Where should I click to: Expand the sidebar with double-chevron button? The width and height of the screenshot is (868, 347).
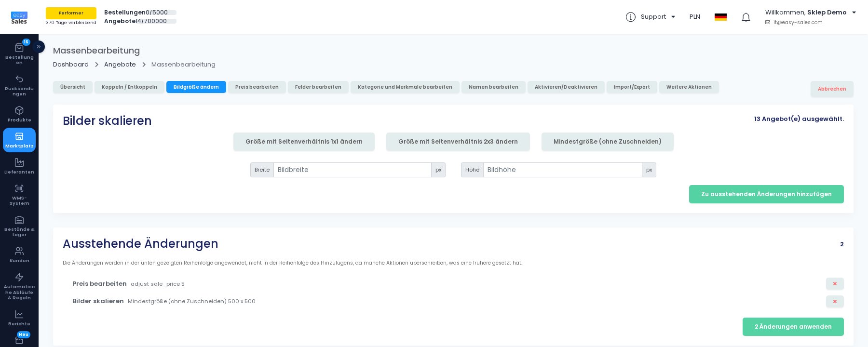[x=39, y=47]
